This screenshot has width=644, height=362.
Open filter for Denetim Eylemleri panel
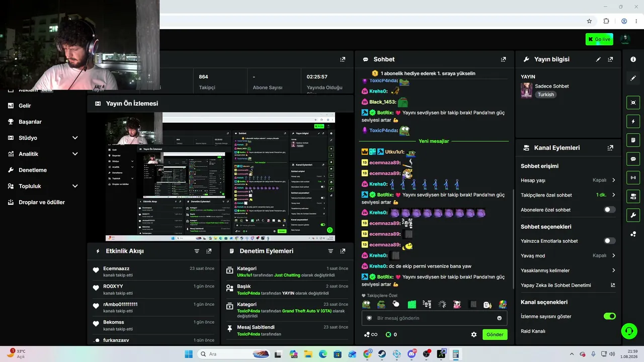point(331,251)
